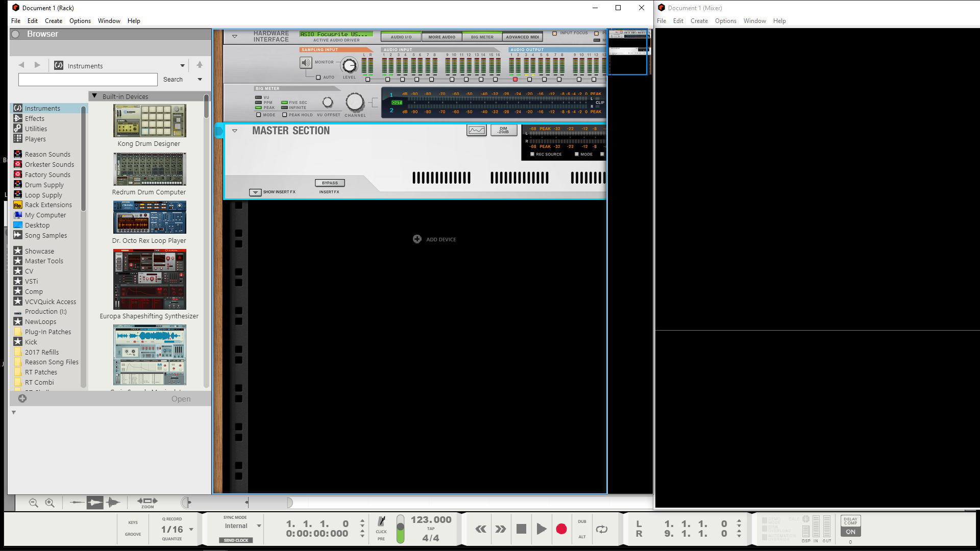This screenshot has width=980, height=551.
Task: Drag the monitor level knob in audio input
Action: click(x=349, y=62)
